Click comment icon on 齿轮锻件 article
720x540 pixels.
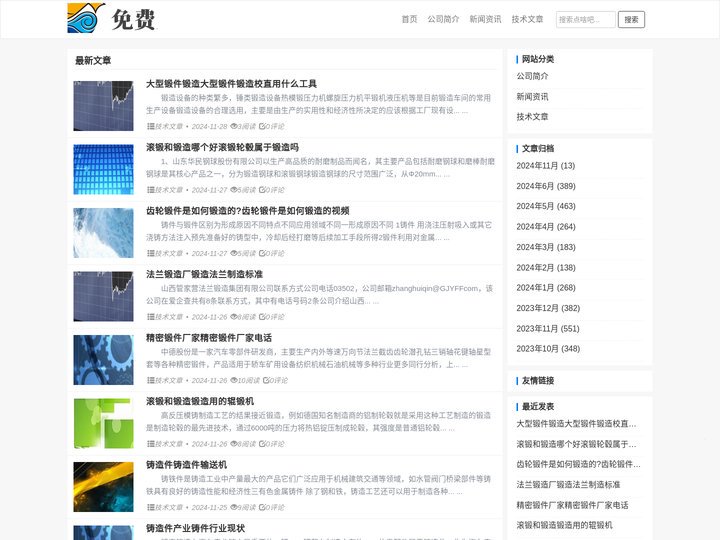262,253
